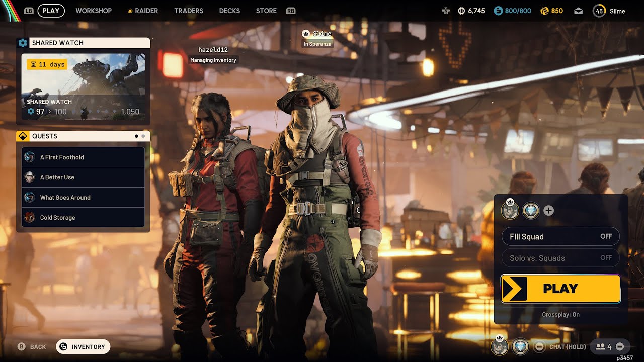Open the PLAY tab in top navigation
644x362 pixels.
coord(51,11)
